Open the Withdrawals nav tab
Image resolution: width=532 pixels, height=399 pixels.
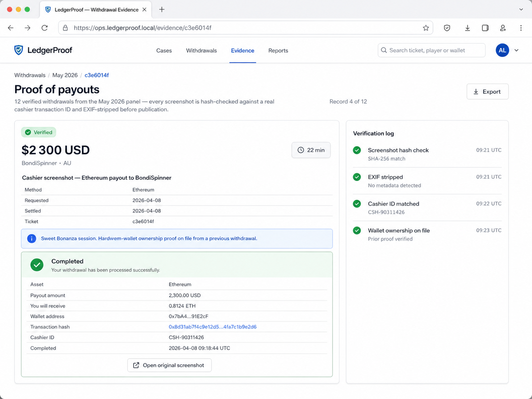tap(201, 51)
